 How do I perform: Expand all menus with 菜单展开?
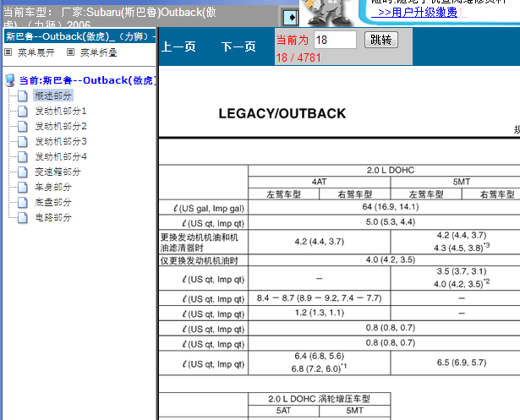pos(36,52)
